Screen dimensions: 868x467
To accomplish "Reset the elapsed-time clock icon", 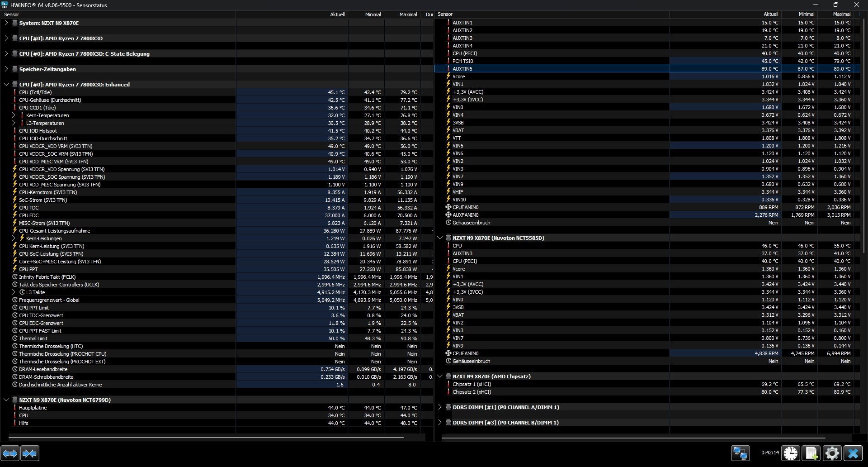I will point(791,453).
